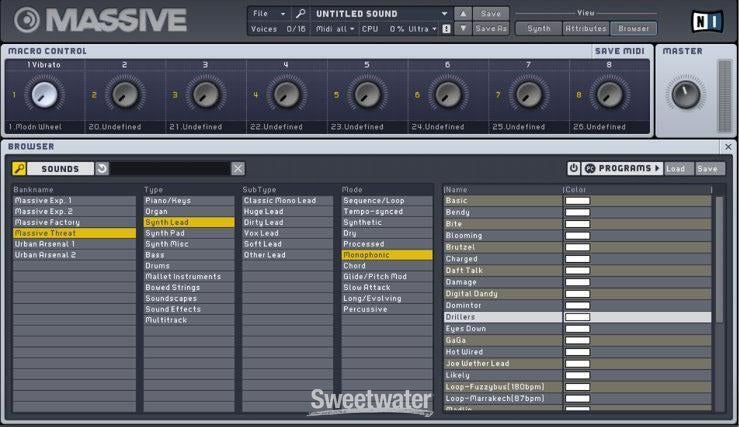The width and height of the screenshot is (739, 427).
Task: Open the Midi all channel dropdown
Action: click(334, 29)
